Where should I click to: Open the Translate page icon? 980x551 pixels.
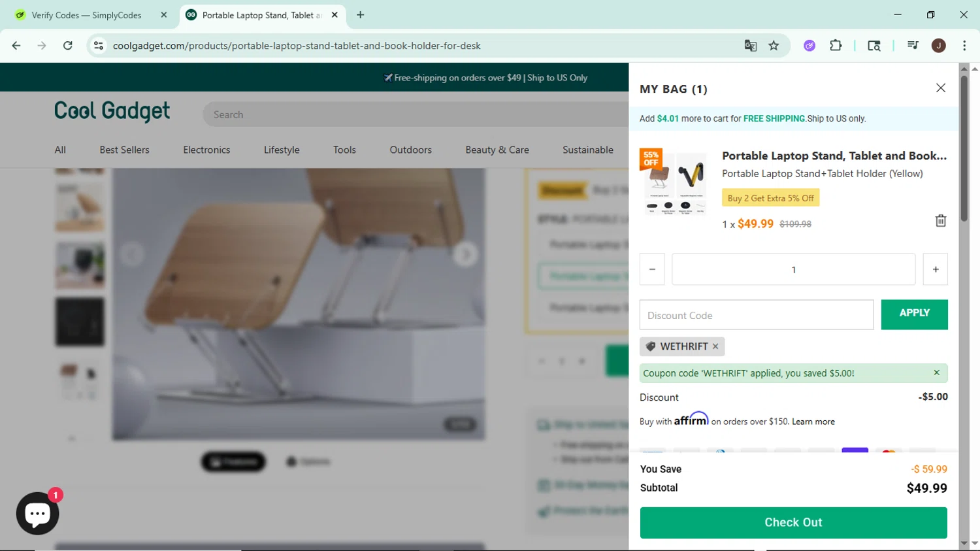[x=750, y=46]
